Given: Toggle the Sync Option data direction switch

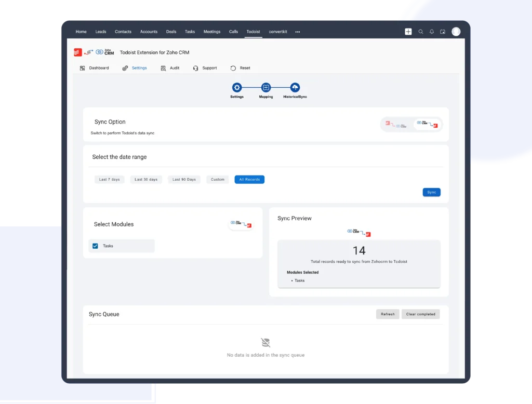Looking at the screenshot, I should coord(411,125).
